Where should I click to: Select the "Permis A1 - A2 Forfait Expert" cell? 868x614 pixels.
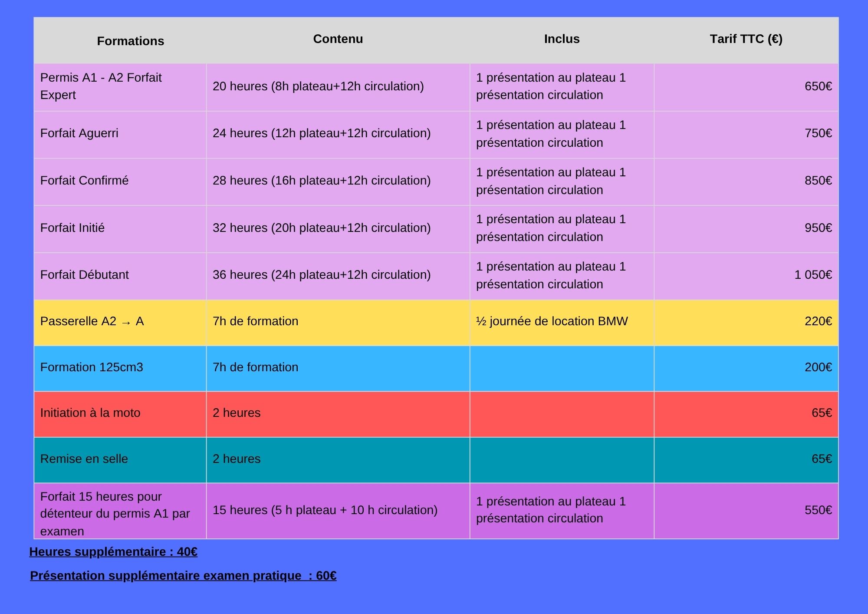[120, 86]
